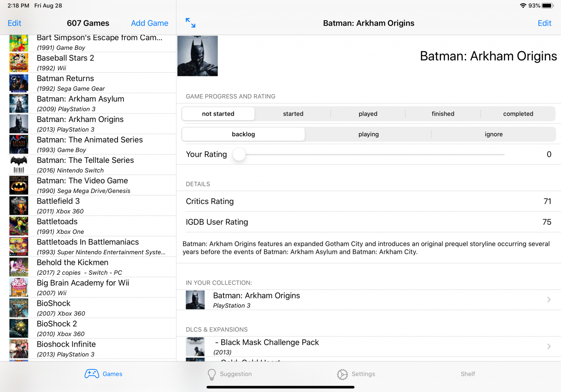561x392 pixels.
Task: Mark the game as finished
Action: pos(443,114)
